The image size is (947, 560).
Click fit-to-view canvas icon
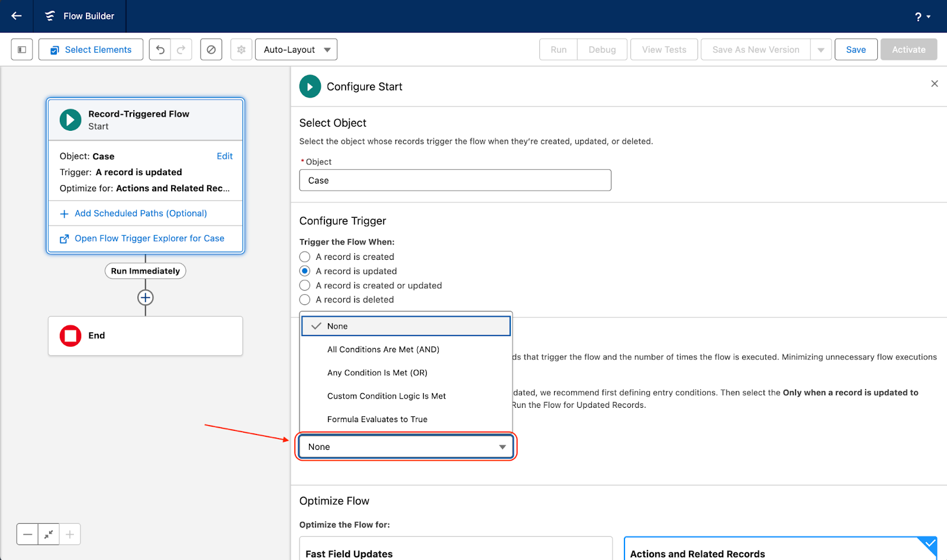49,535
